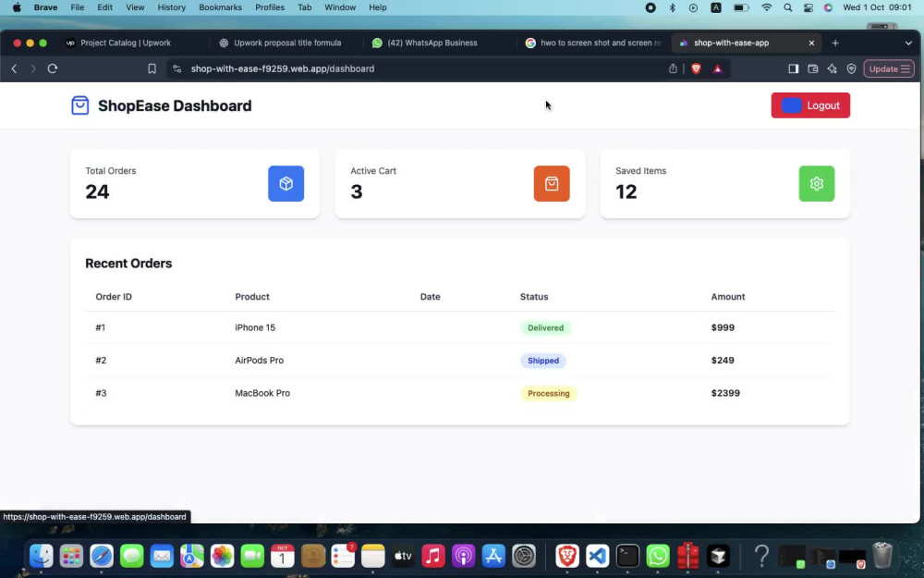
Task: Go back using the browser back arrow
Action: pos(15,68)
